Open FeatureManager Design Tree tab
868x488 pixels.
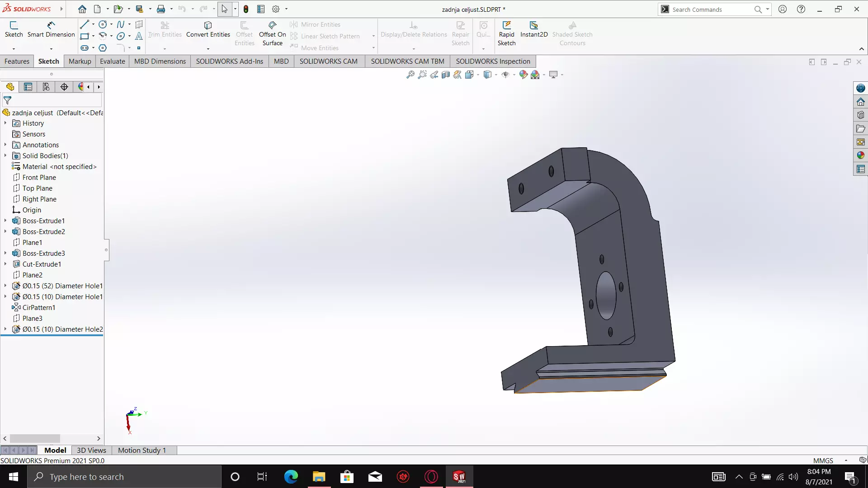point(10,87)
